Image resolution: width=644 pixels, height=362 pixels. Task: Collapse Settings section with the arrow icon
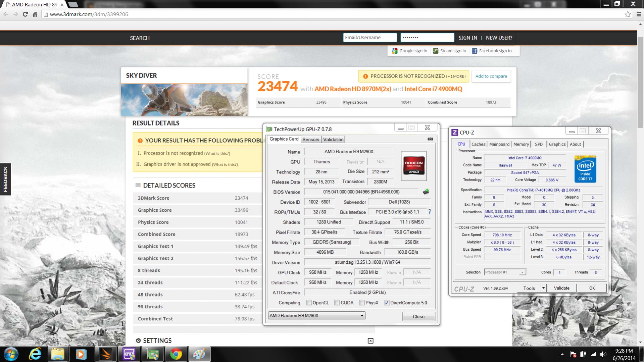tap(370, 341)
